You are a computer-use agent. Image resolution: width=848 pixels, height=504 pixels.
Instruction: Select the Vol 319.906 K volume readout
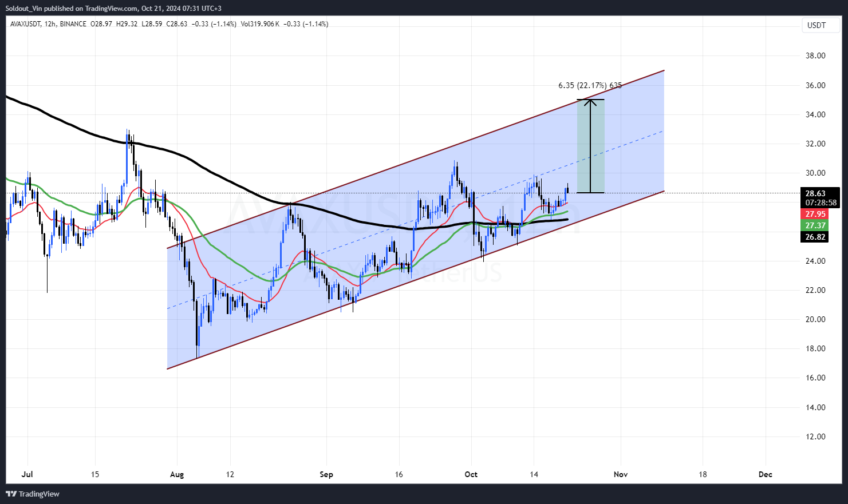260,24
